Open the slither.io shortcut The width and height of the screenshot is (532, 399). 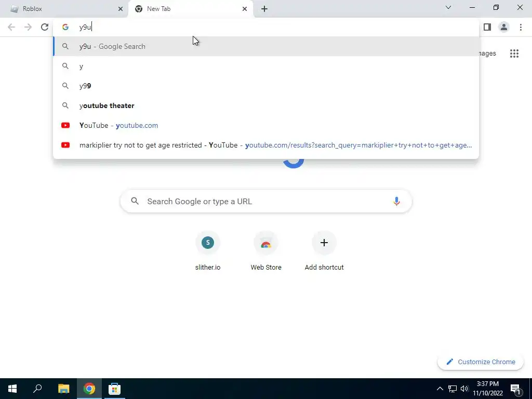208,251
